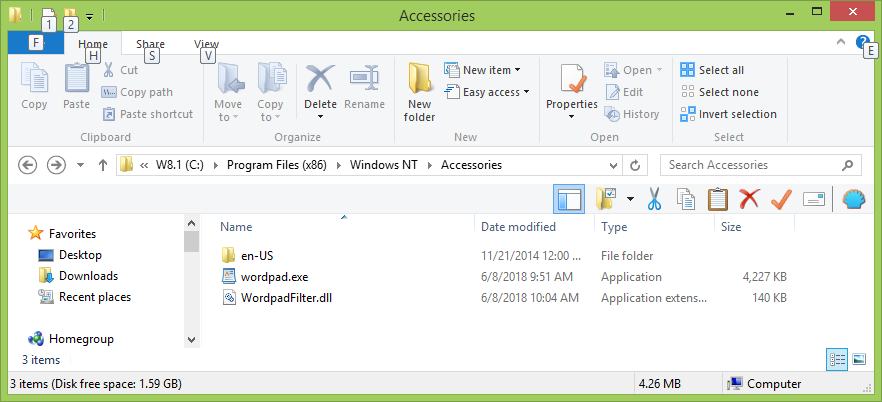Click the Delete X ribbon icon
This screenshot has width=882, height=402.
pos(320,78)
